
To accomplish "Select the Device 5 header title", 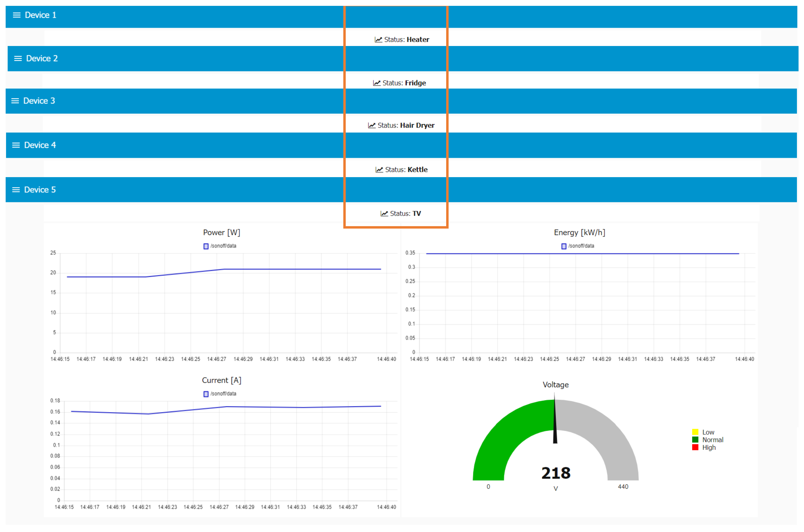I will (x=40, y=190).
